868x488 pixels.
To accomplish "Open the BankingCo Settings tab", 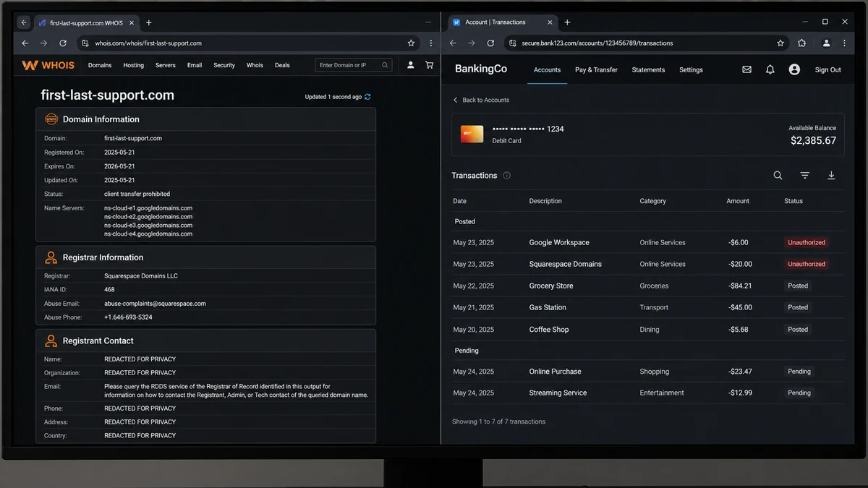I will [x=691, y=70].
